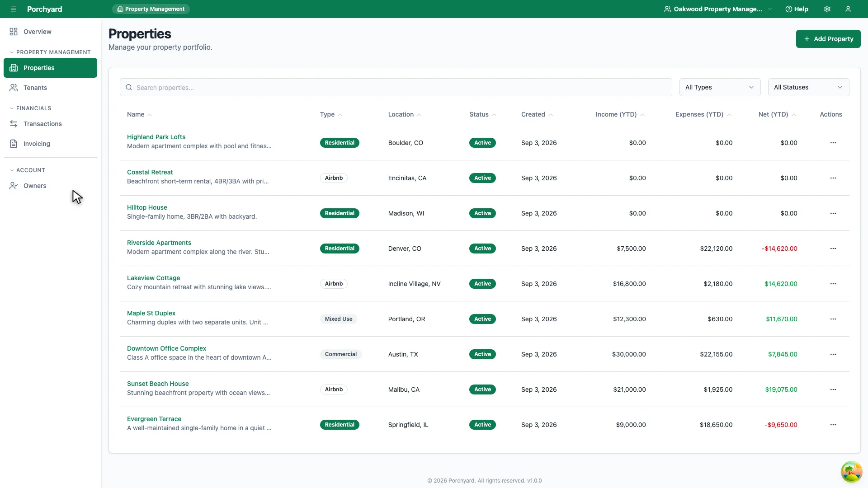Select Properties in the sidebar

50,68
